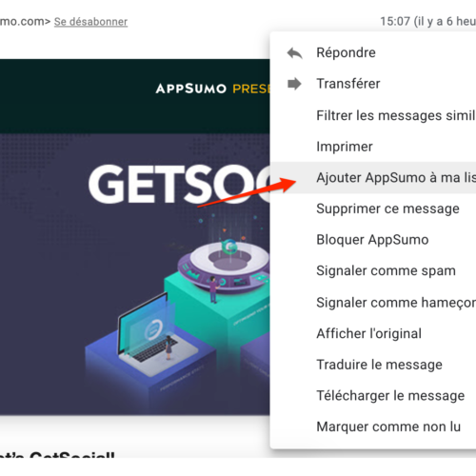Choose Signaler comme spam
Viewport: 476px width, 476px height.
(x=373, y=271)
